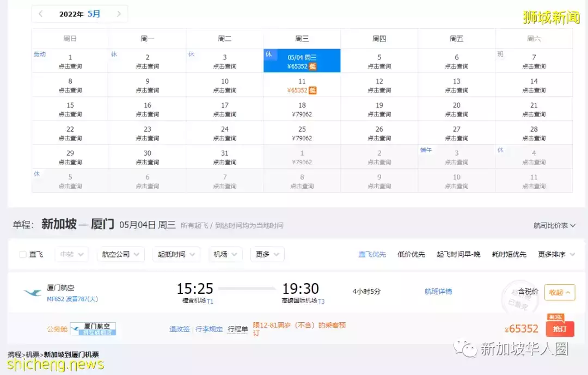Image resolution: width=588 pixels, height=375 pixels.
Task: Go to next month with right arrow
Action: 119,14
